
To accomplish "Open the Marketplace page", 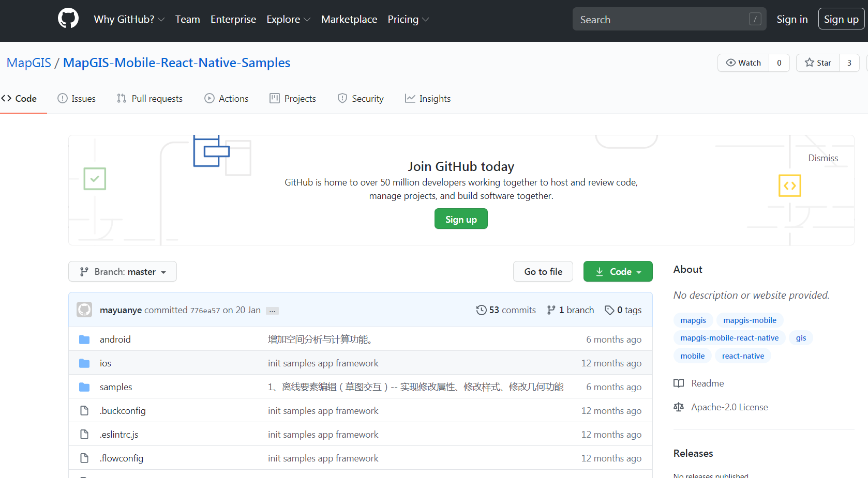I will 349,19.
